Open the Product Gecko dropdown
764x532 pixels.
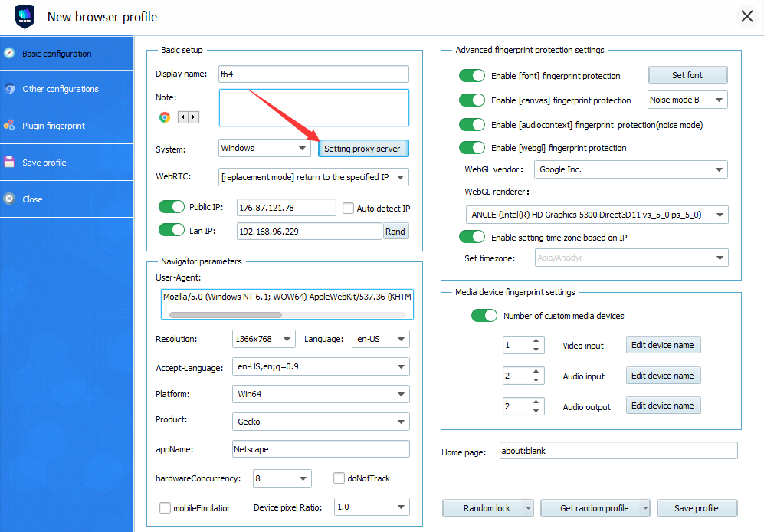320,422
